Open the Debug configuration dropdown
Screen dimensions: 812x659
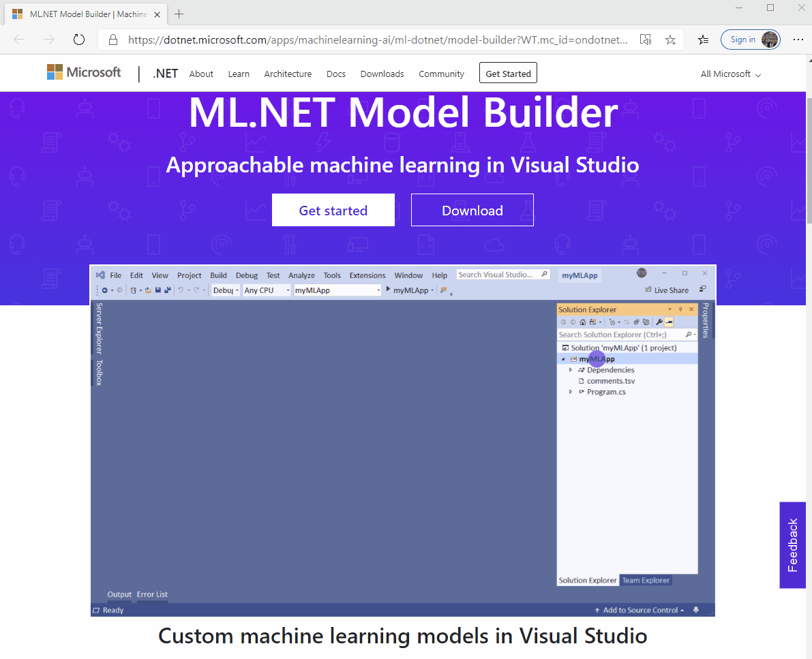point(226,290)
